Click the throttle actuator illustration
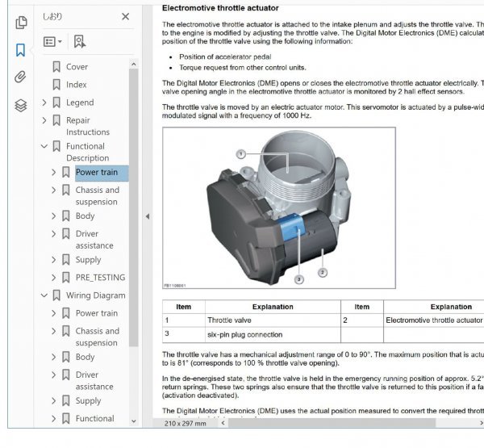The image size is (484, 448). click(279, 208)
